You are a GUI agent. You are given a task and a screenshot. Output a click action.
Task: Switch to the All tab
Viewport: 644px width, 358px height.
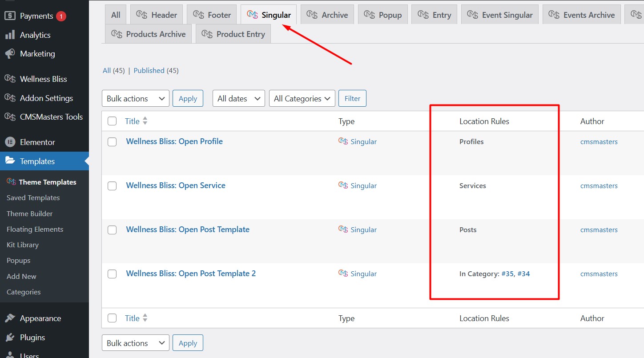tap(116, 15)
